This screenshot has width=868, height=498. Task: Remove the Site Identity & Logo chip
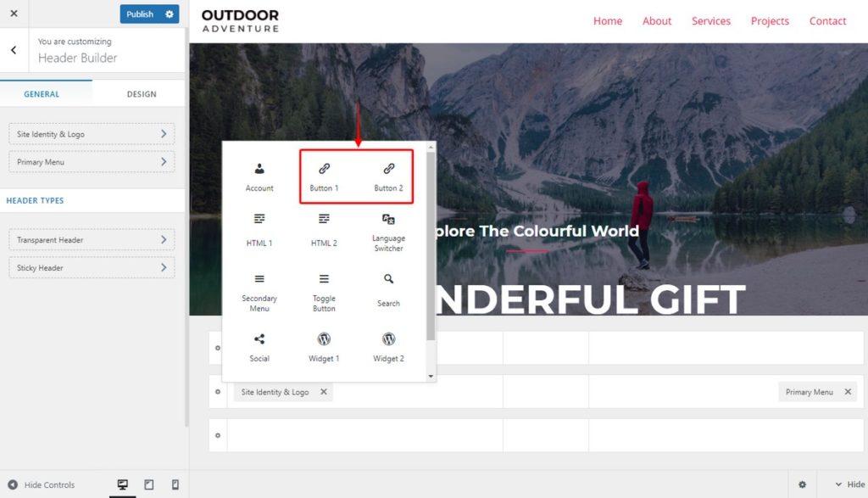(x=322, y=392)
